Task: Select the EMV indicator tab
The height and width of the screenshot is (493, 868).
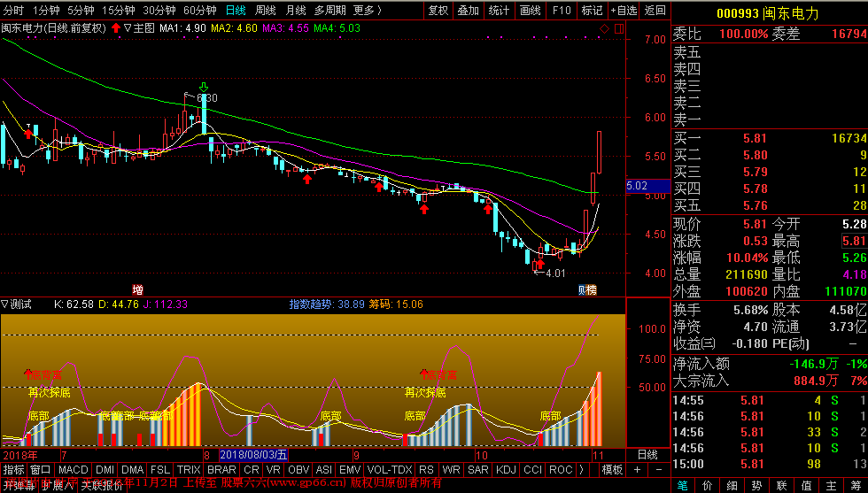Action: pos(350,470)
